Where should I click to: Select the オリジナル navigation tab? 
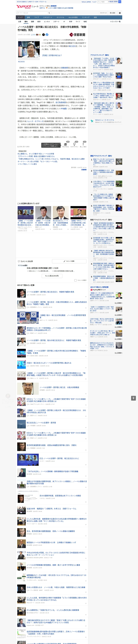click(x=60, y=17)
